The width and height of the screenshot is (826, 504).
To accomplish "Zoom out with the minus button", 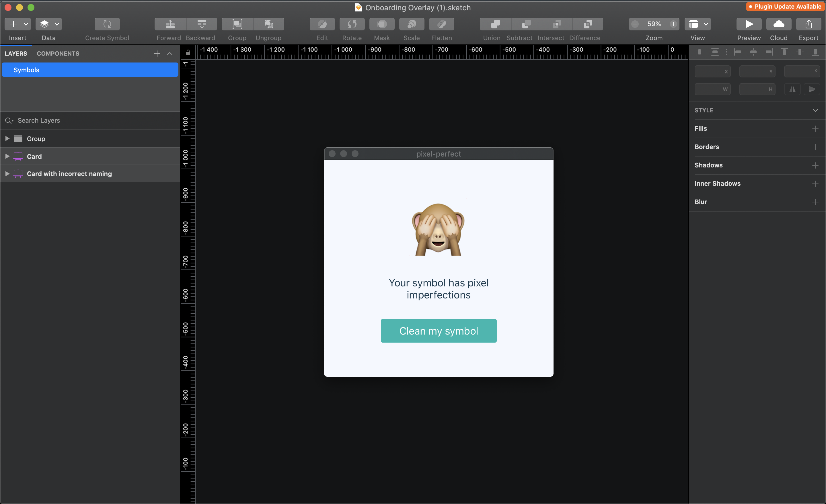I will point(635,24).
